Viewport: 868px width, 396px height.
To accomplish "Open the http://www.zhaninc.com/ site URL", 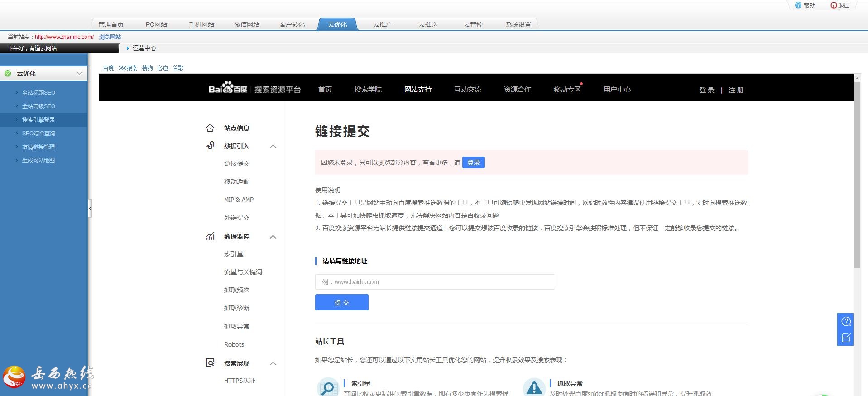I will pyautogui.click(x=64, y=37).
